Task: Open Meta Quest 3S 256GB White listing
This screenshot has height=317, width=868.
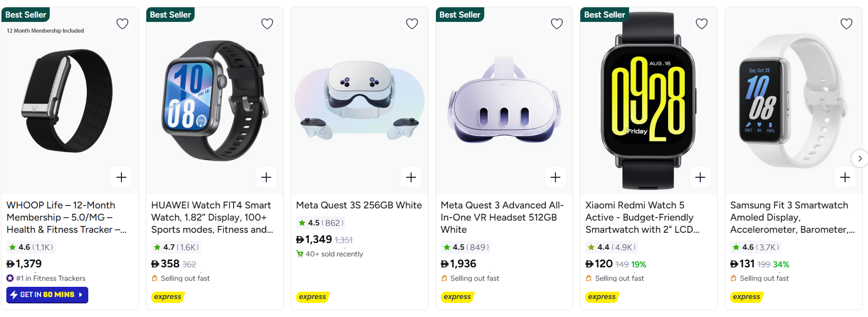Action: click(359, 205)
